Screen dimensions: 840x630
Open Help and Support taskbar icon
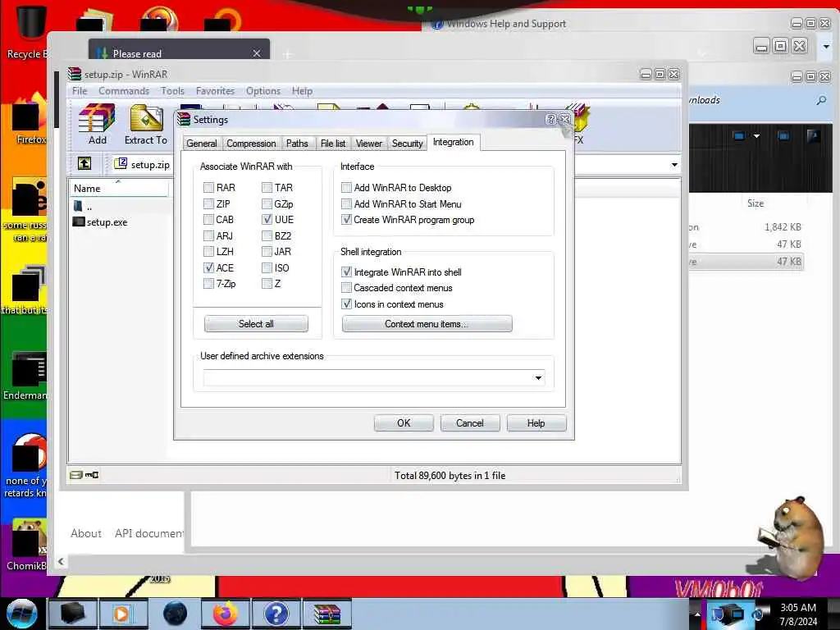[276, 614]
